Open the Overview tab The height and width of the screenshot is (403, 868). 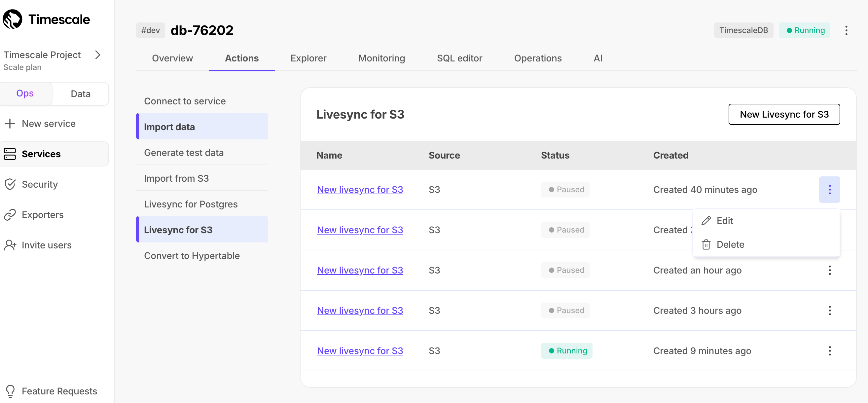click(172, 58)
